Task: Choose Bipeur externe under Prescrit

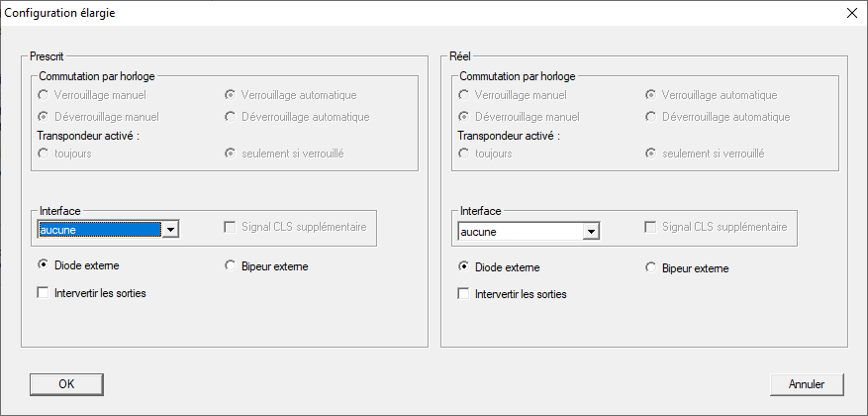Action: click(231, 265)
